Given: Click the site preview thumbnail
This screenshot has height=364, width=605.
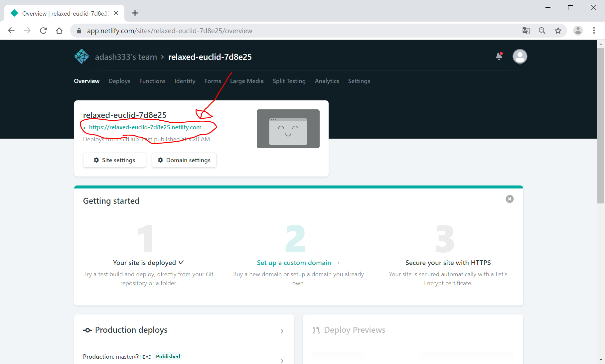Looking at the screenshot, I should point(288,129).
